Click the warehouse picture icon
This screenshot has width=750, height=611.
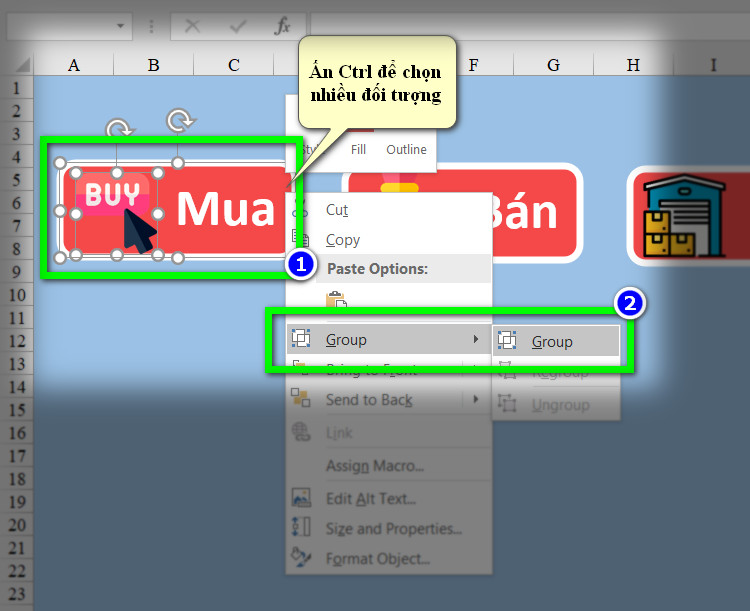pyautogui.click(x=684, y=216)
